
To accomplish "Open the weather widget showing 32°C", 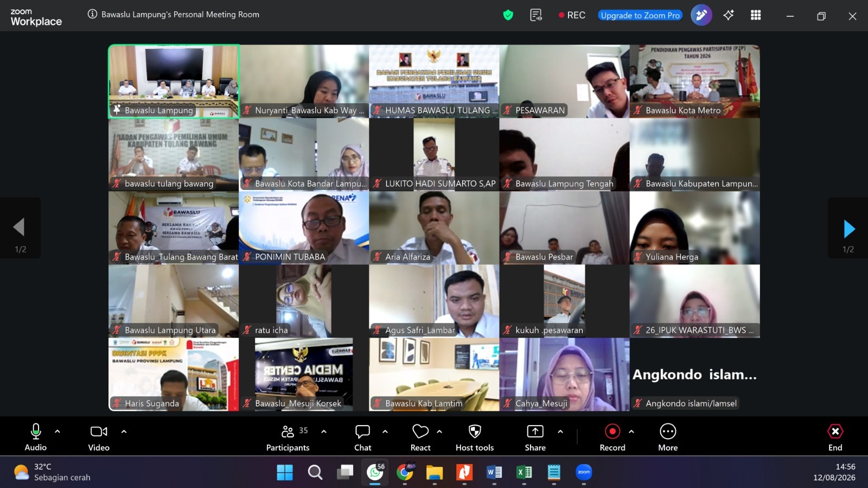I will [x=52, y=472].
